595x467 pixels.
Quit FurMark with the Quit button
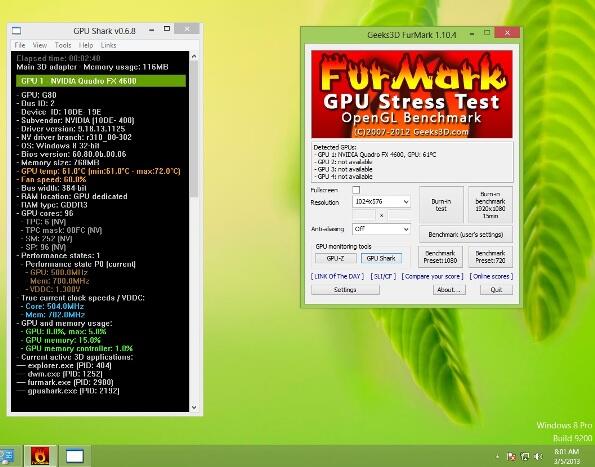(496, 289)
